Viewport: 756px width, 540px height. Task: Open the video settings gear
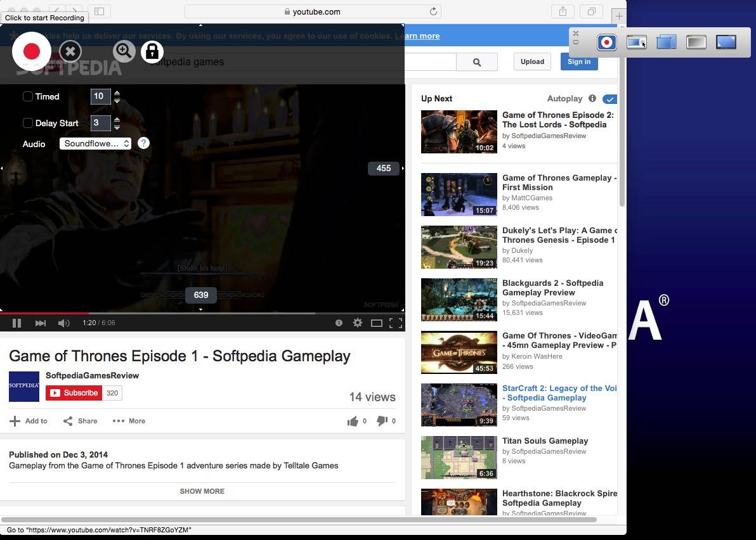click(357, 322)
